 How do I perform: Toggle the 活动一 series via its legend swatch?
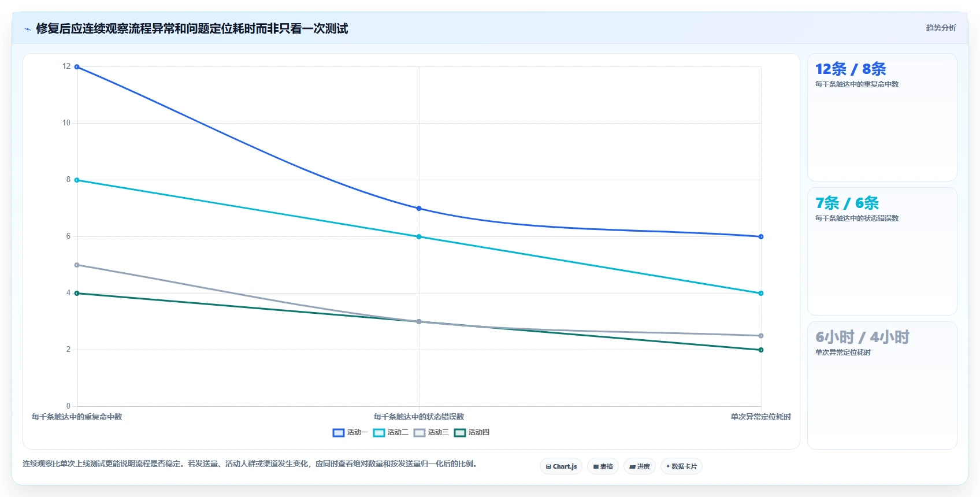pos(339,432)
